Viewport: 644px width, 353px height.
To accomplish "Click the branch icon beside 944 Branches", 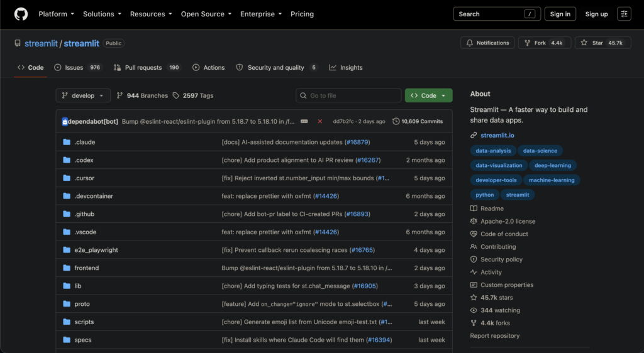I will [119, 95].
